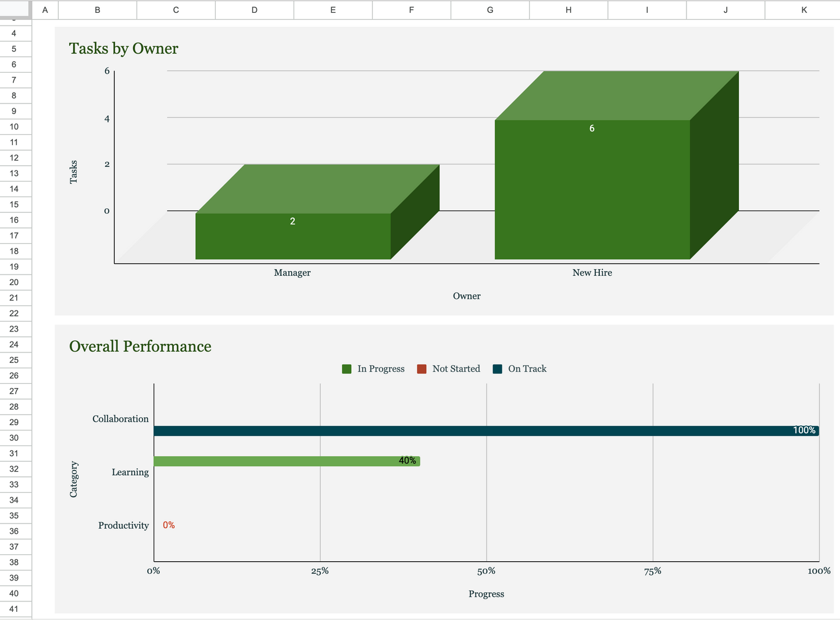Screen dimensions: 840x620
Task: Click the Overall Performance chart title
Action: [140, 347]
